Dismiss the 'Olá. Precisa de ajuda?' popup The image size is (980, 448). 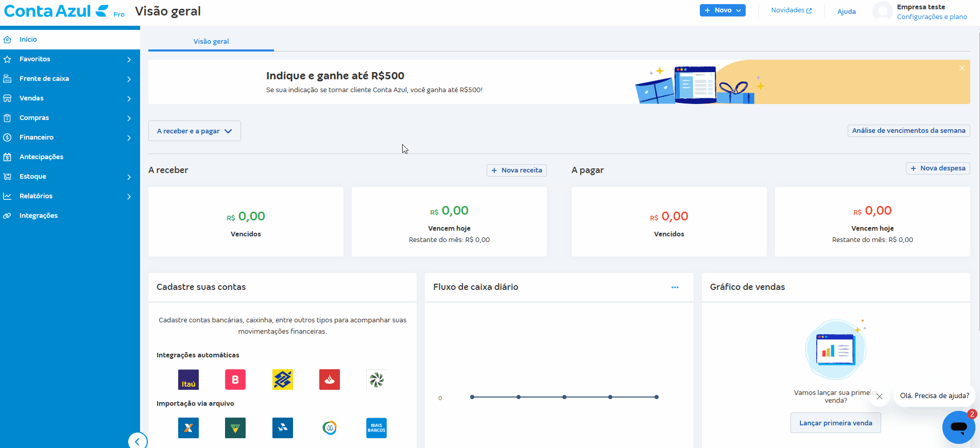click(880, 397)
